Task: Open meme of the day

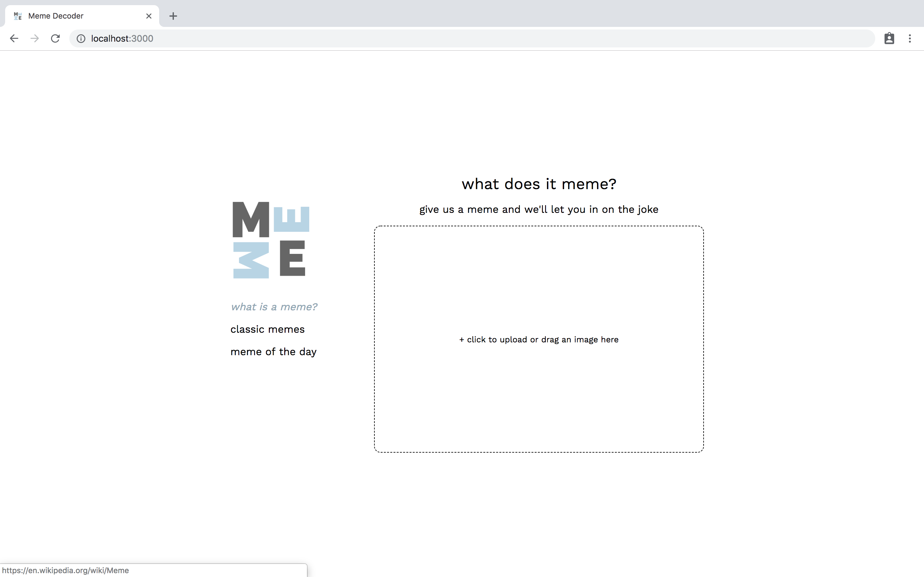Action: tap(273, 352)
